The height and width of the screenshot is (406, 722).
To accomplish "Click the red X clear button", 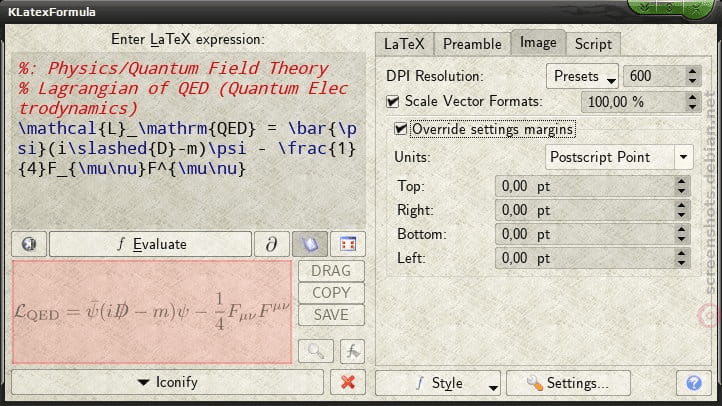I will (x=348, y=382).
